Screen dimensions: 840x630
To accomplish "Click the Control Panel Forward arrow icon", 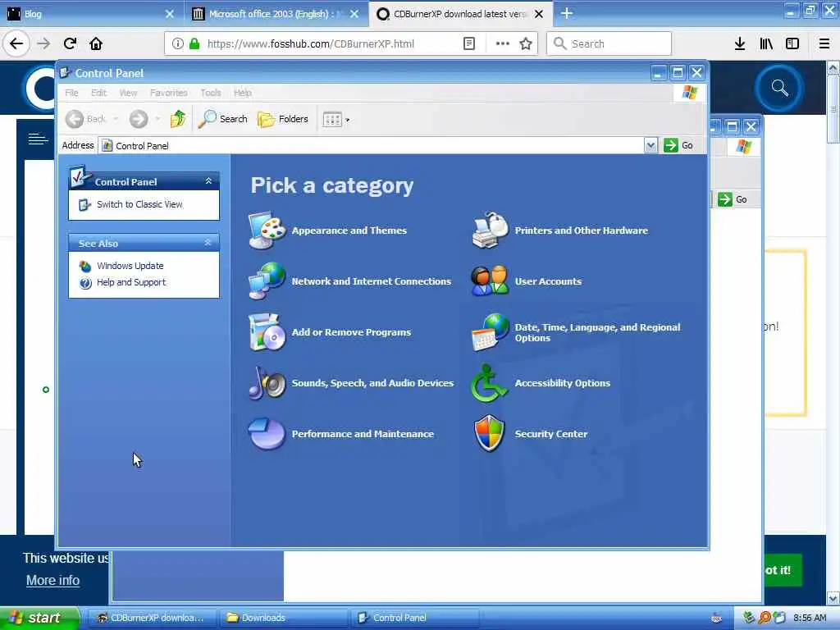I will [138, 119].
